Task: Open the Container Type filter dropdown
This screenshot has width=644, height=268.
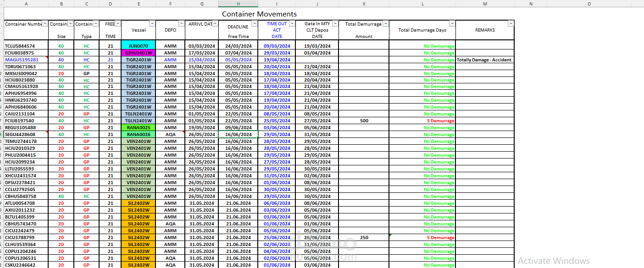Action: 95,23
